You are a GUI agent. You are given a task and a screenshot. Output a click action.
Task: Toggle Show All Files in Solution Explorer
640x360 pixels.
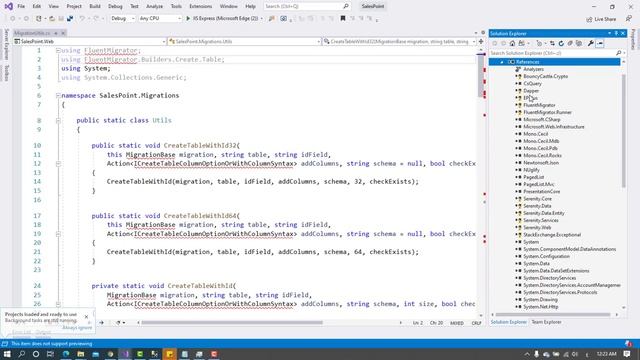coord(579,43)
